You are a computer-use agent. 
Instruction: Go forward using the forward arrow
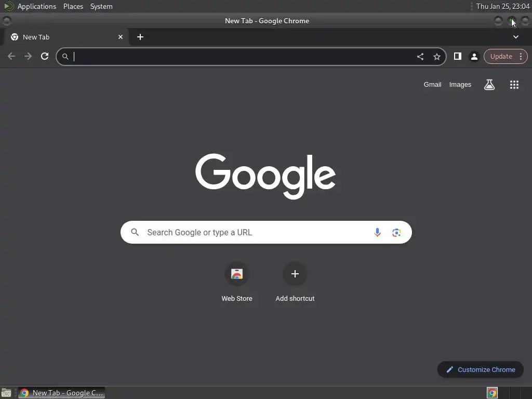click(28, 56)
